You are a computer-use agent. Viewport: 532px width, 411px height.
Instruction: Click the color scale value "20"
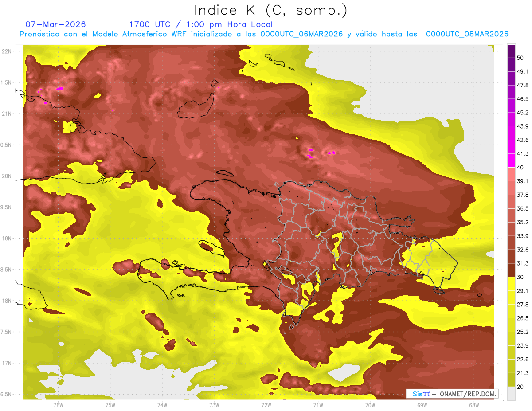pos(520,387)
